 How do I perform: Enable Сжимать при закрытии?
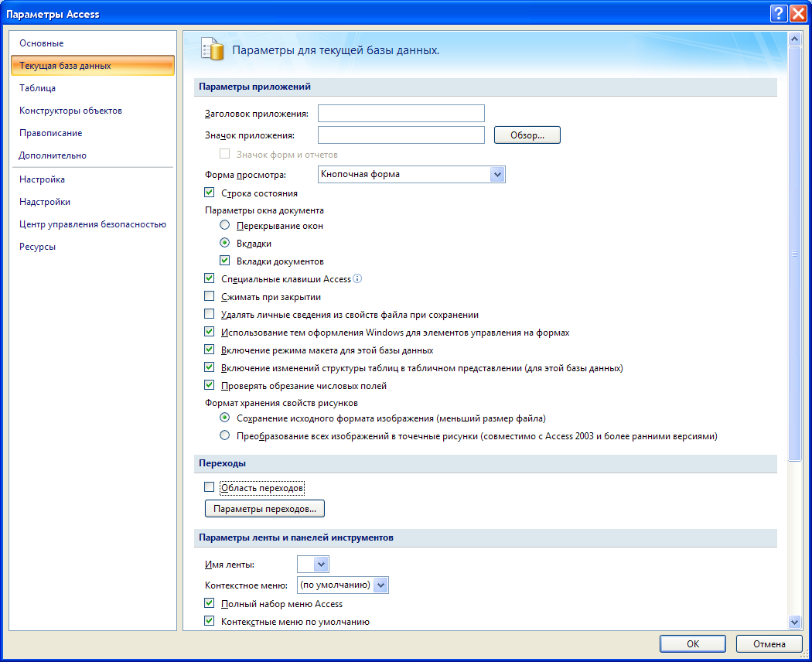click(x=210, y=296)
